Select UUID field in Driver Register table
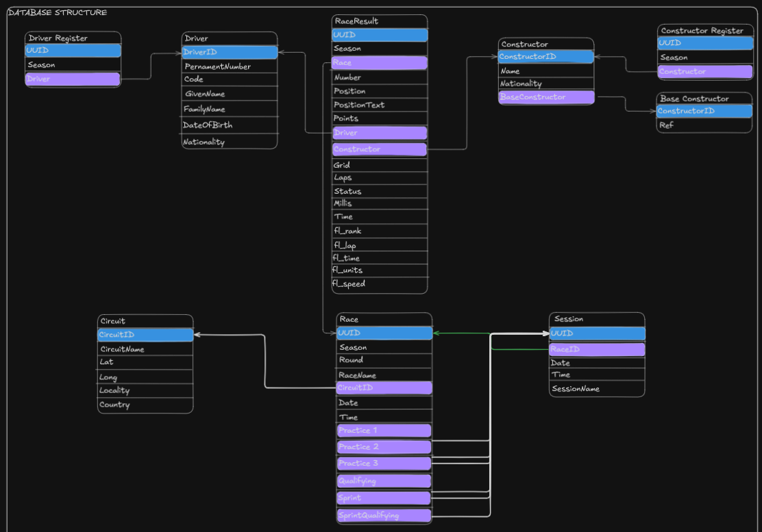Viewport: 762px width, 532px height. 73,51
